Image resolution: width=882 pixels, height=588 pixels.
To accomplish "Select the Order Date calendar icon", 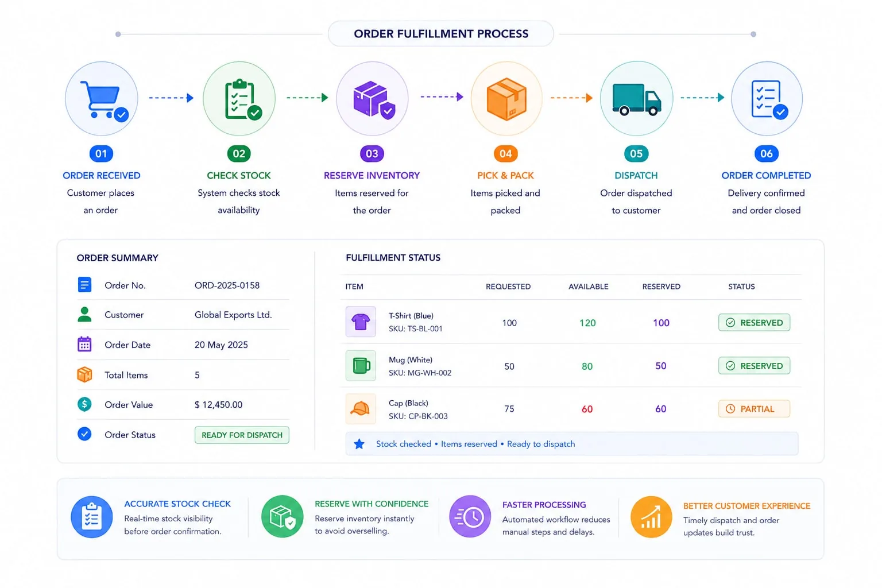I will [84, 345].
